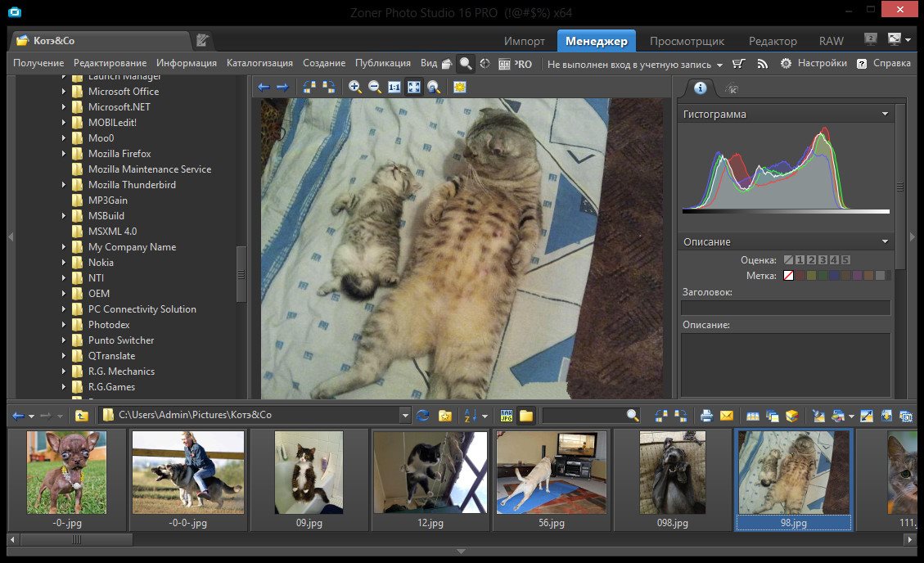The width and height of the screenshot is (924, 563).
Task: Click the fit-to-window zoom icon
Action: [414, 88]
